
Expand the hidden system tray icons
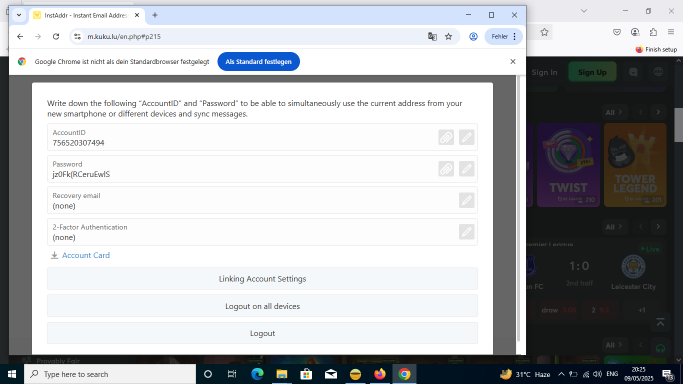pyautogui.click(x=561, y=374)
